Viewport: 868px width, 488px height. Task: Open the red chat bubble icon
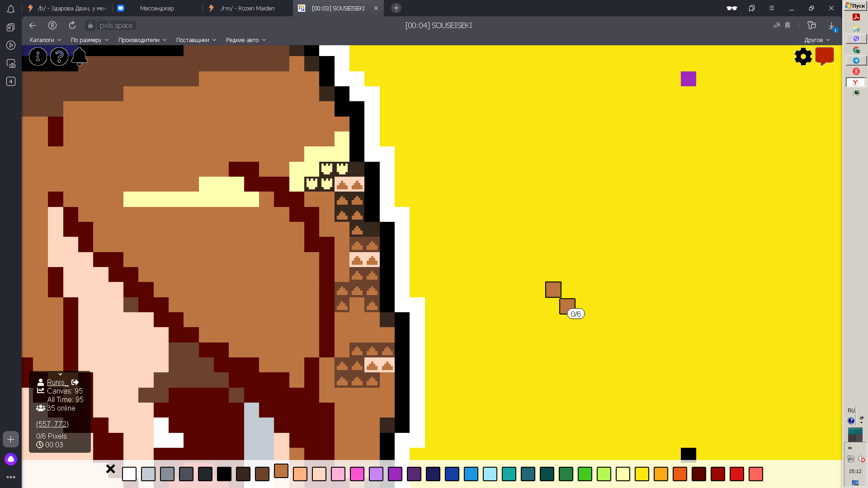(825, 56)
